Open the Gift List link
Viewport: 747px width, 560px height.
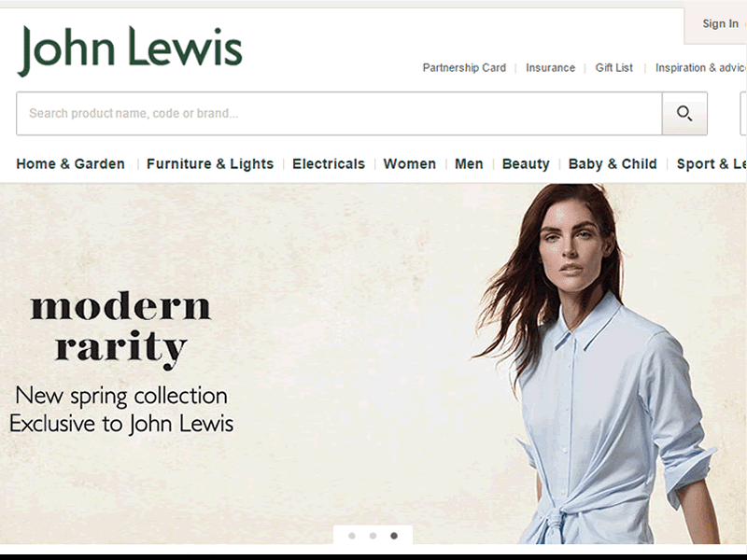click(614, 67)
